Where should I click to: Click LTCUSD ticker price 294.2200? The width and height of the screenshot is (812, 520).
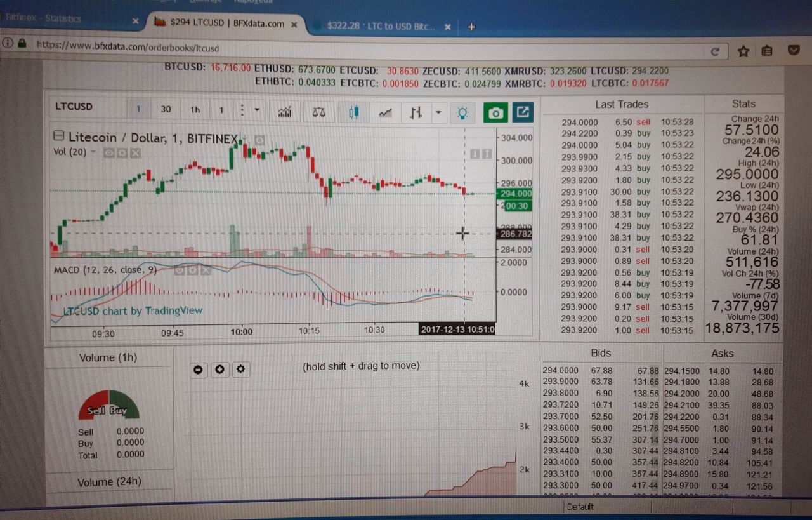649,72
